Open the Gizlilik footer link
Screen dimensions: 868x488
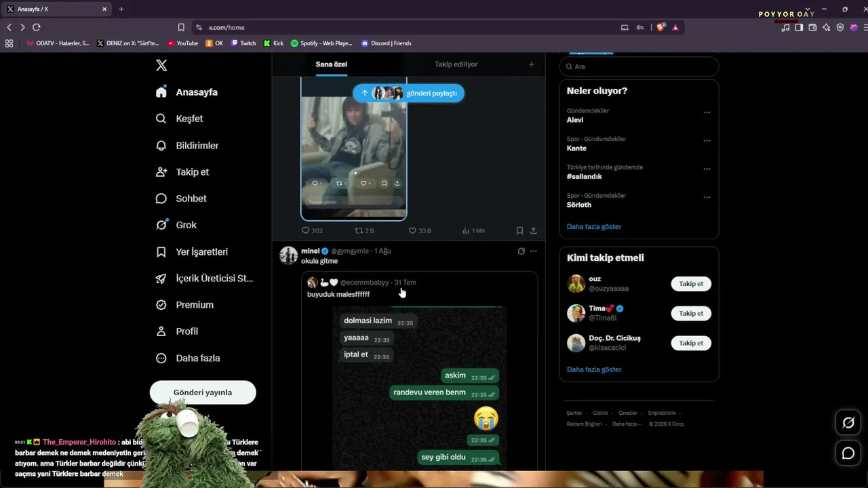[x=600, y=413]
